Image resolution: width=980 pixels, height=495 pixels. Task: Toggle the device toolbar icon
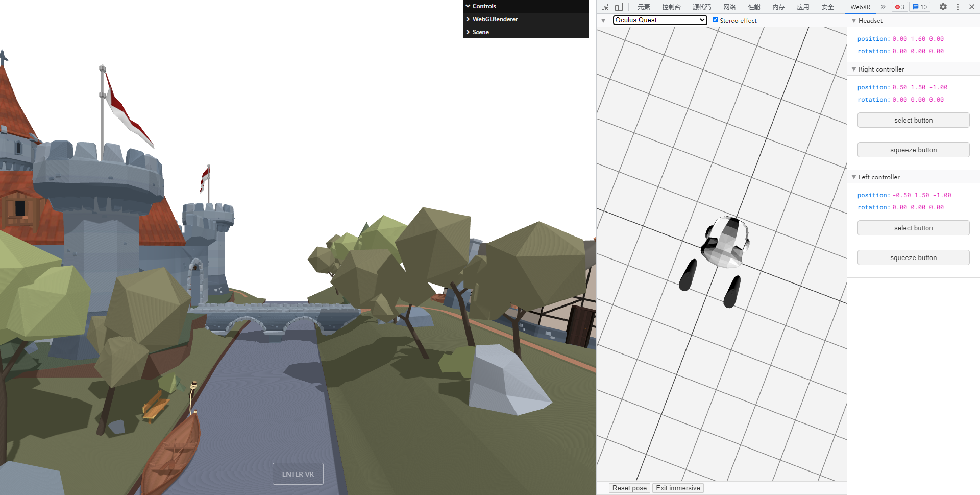click(619, 7)
